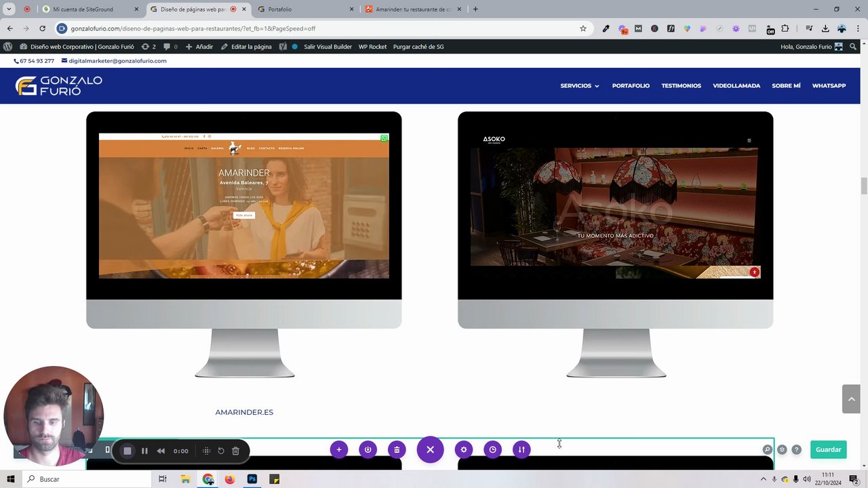
Task: Open the Chrome tab search dropdown arrow
Action: pos(9,9)
